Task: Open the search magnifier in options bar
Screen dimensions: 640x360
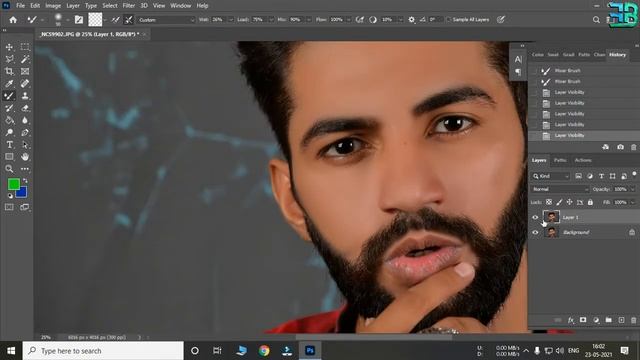Action: [x=596, y=20]
